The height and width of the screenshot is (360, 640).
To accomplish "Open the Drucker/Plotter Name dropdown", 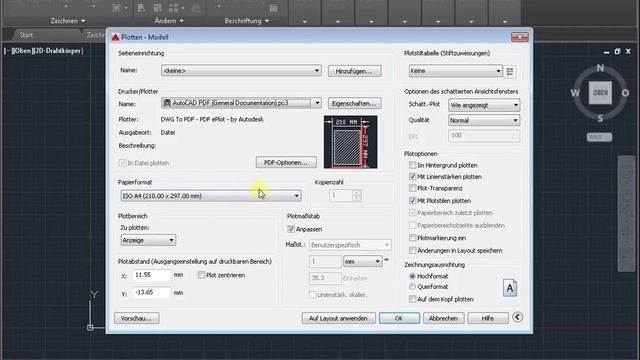I will pos(241,103).
